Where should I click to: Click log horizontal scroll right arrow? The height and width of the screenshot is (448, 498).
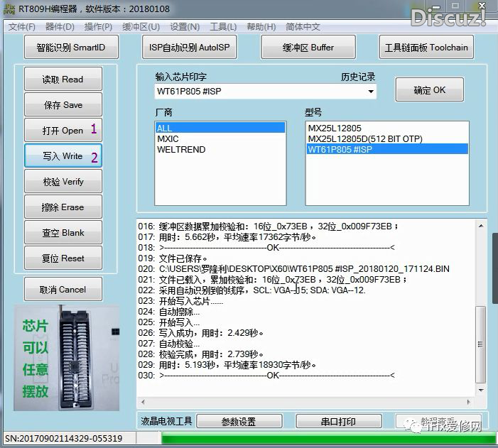click(468, 402)
